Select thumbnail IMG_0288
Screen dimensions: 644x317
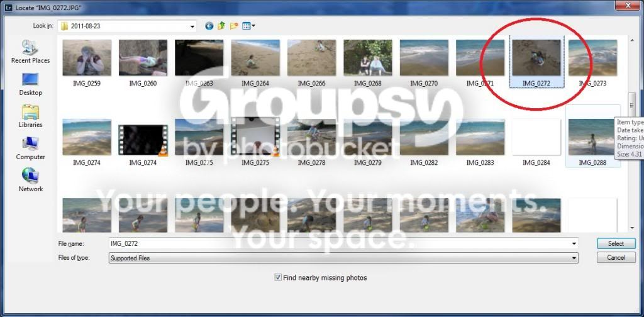592,137
